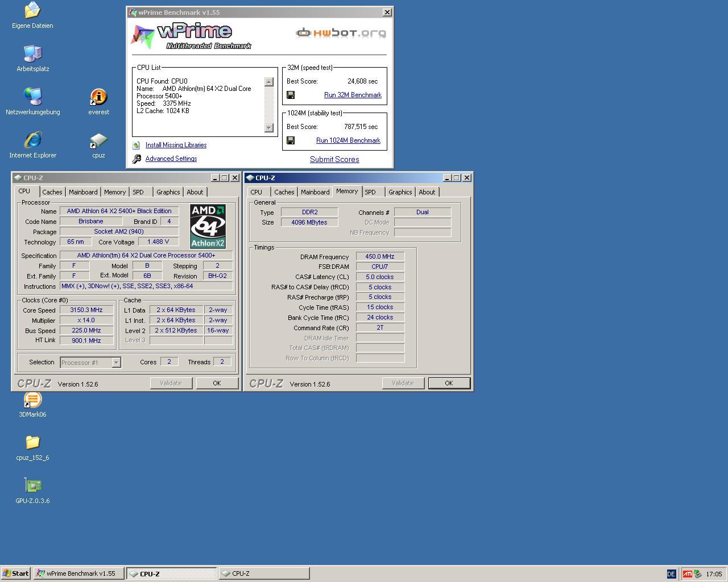
Task: Open the Arbeitsplatz desktop icon
Action: click(32, 53)
